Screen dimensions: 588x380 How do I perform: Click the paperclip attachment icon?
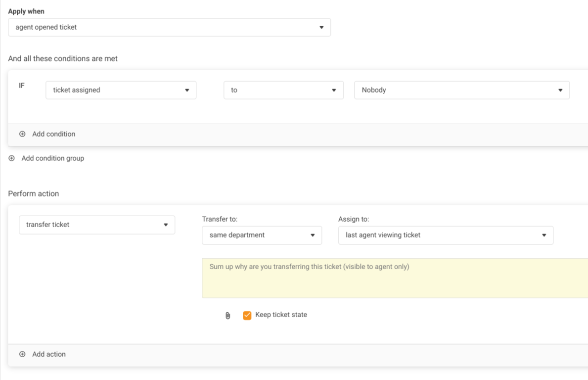point(227,316)
